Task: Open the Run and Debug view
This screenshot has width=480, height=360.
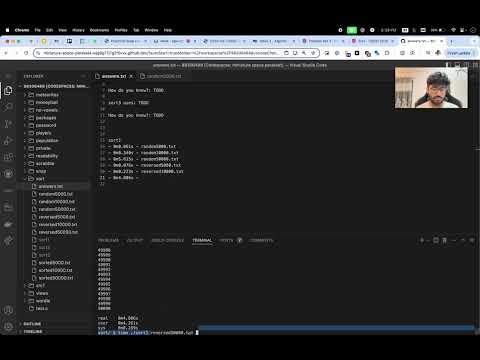Action: coord(8,140)
